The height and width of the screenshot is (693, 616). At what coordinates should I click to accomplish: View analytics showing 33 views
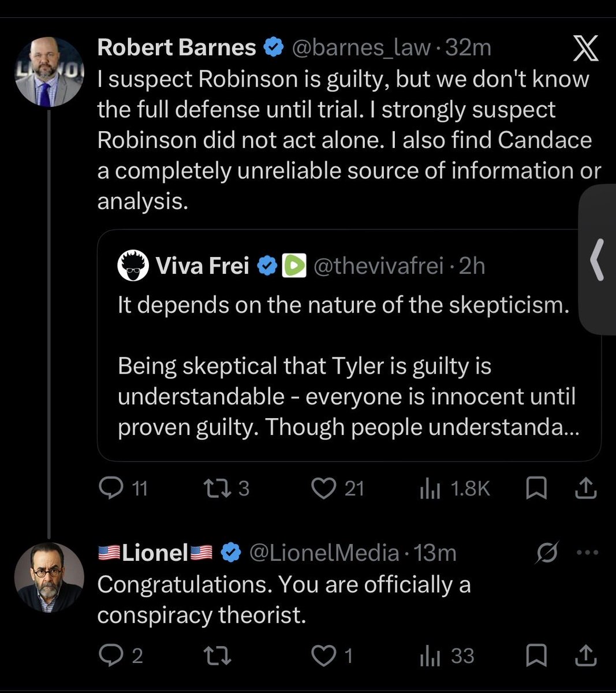(x=447, y=656)
